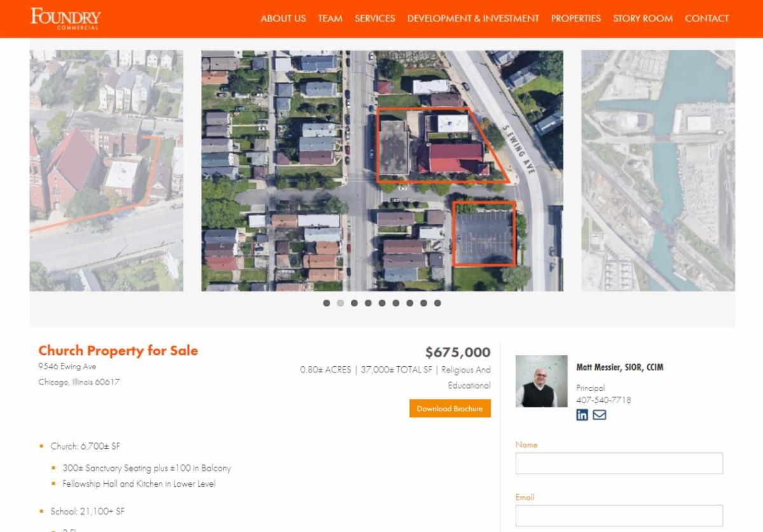
Task: Select the seventh carousel dot
Action: [410, 303]
